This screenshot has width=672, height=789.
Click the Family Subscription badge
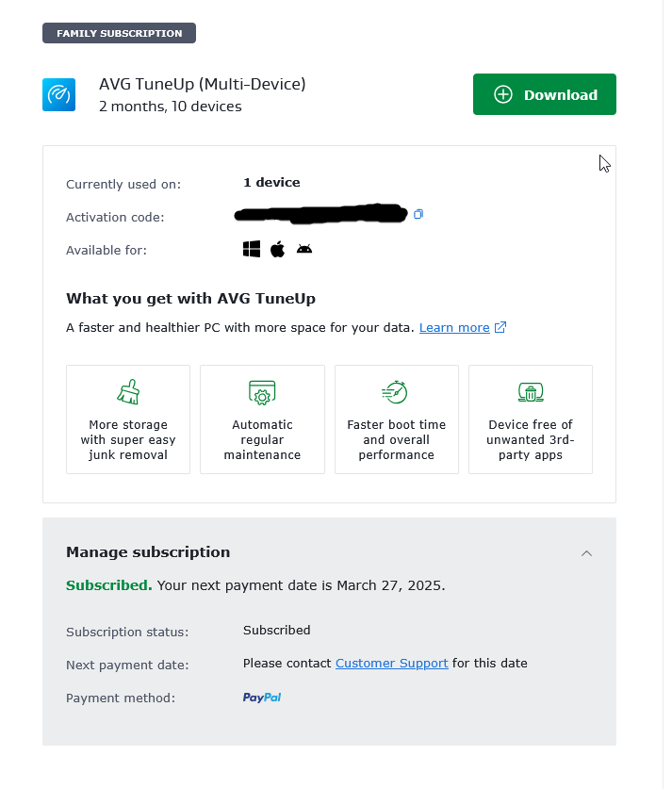(x=119, y=33)
